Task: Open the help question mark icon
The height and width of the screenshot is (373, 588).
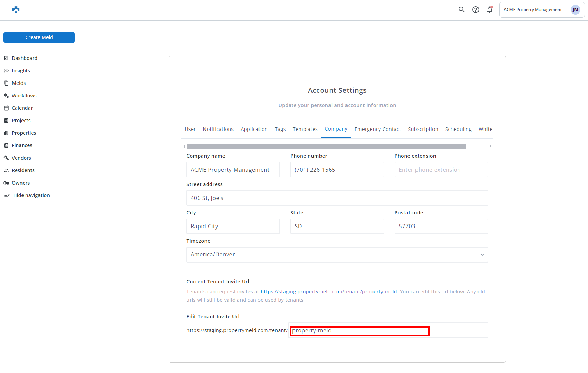Action: point(476,10)
